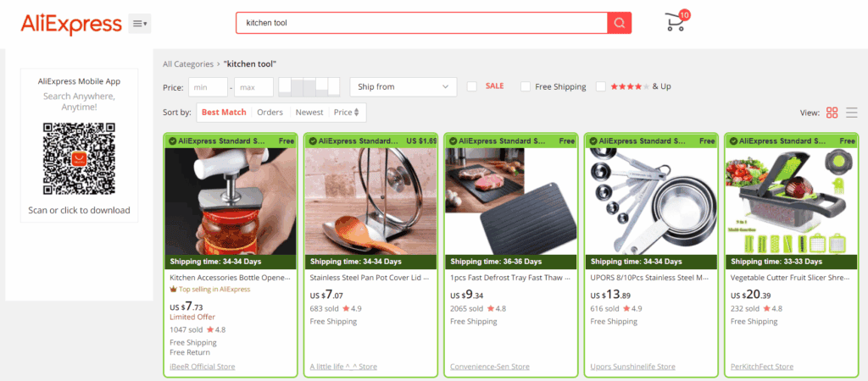Open 'Vegetable Cutter Fruit Slicer' title
The width and height of the screenshot is (868, 381).
point(791,278)
